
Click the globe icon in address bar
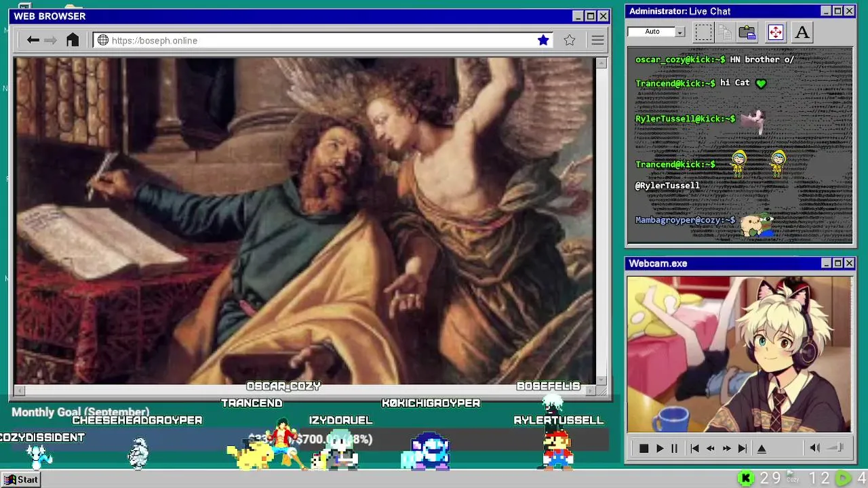[x=103, y=40]
